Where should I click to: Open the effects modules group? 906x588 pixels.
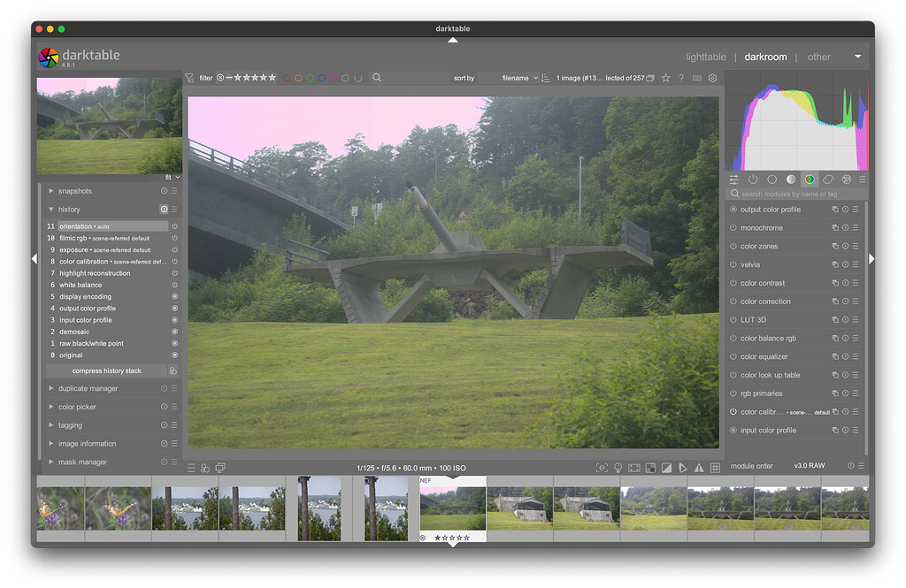click(x=846, y=179)
